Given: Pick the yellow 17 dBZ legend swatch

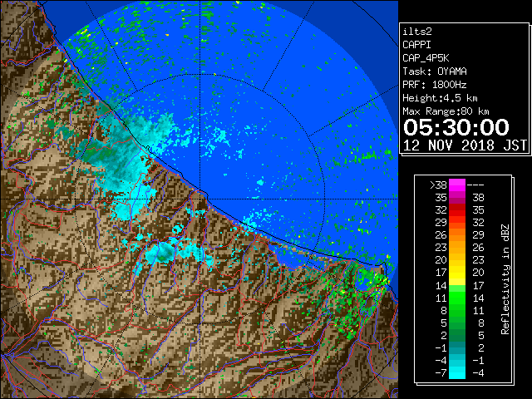Looking at the screenshot, I should [457, 273].
